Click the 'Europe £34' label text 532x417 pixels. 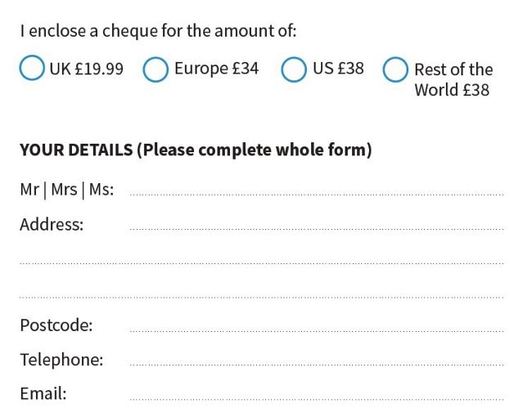[216, 69]
